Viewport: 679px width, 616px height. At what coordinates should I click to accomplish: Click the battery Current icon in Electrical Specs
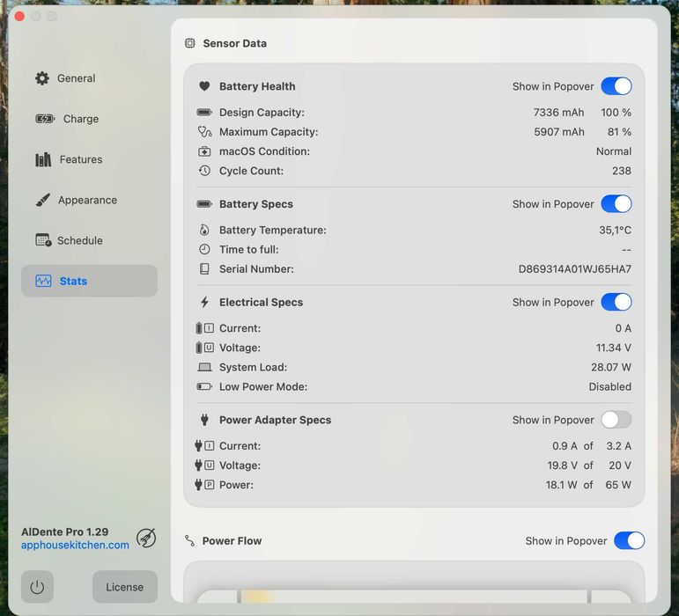pyautogui.click(x=204, y=328)
